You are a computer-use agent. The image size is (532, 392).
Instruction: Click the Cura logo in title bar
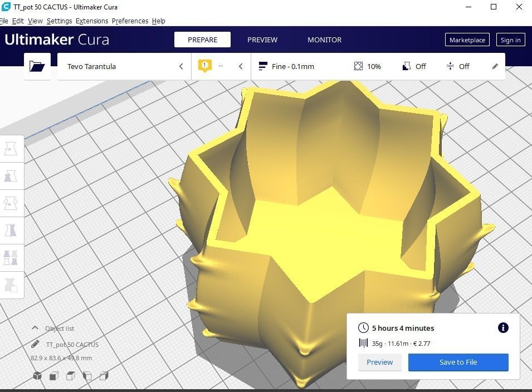pos(6,7)
